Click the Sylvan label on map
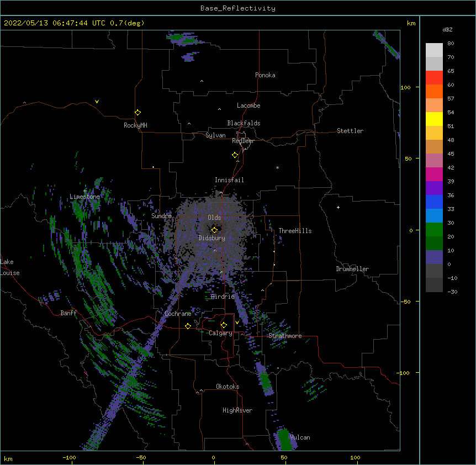Viewport: 476px width, 465px height. pyautogui.click(x=215, y=135)
